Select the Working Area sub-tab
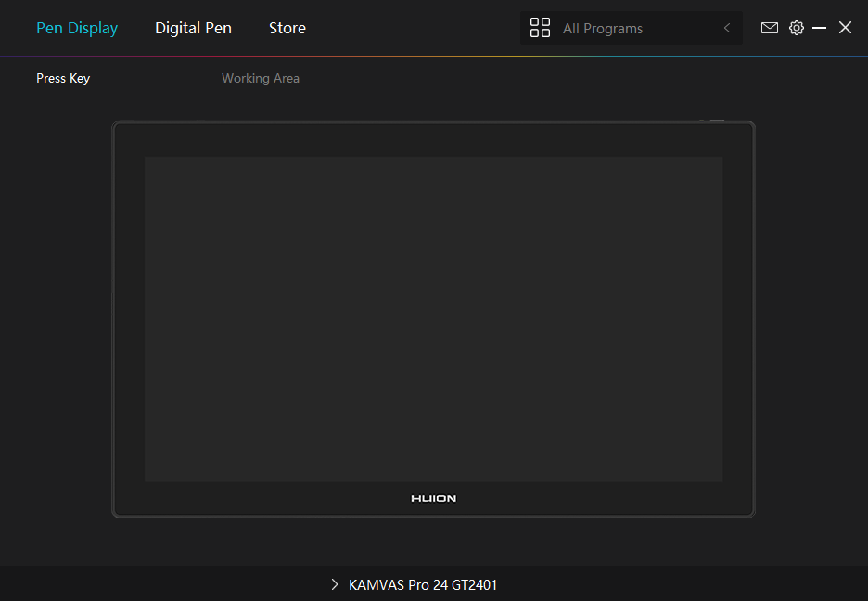The image size is (868, 601). tap(261, 78)
